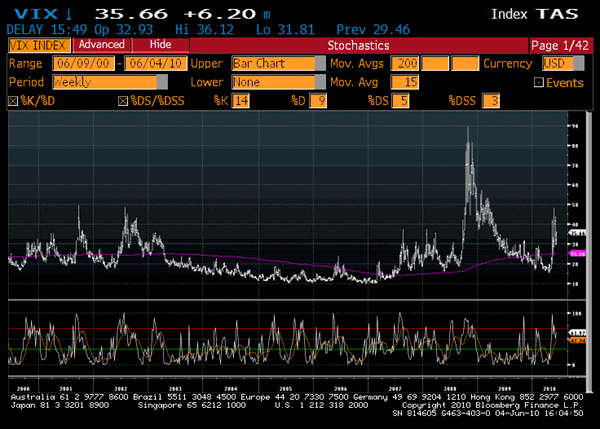Click the %K value field 14
600x429 pixels.
242,101
